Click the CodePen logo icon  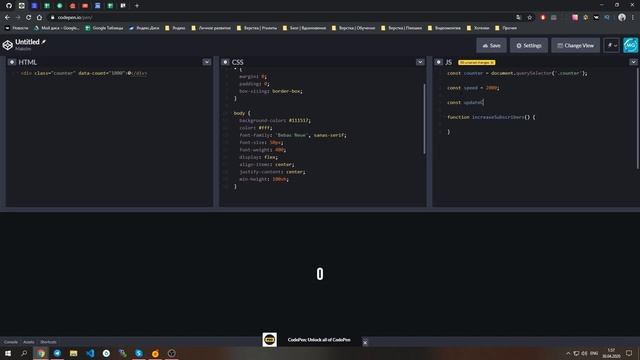(x=8, y=45)
